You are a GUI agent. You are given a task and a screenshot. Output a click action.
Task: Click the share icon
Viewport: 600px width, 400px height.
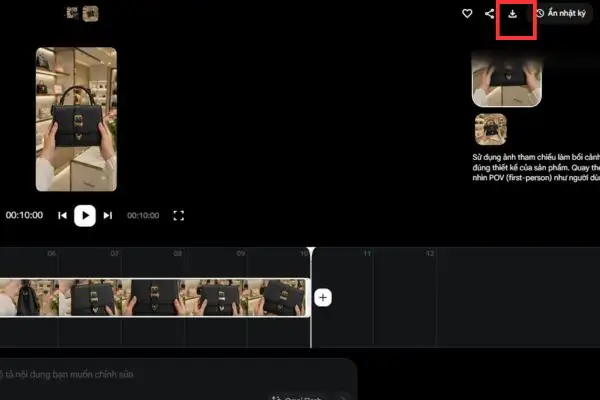489,14
